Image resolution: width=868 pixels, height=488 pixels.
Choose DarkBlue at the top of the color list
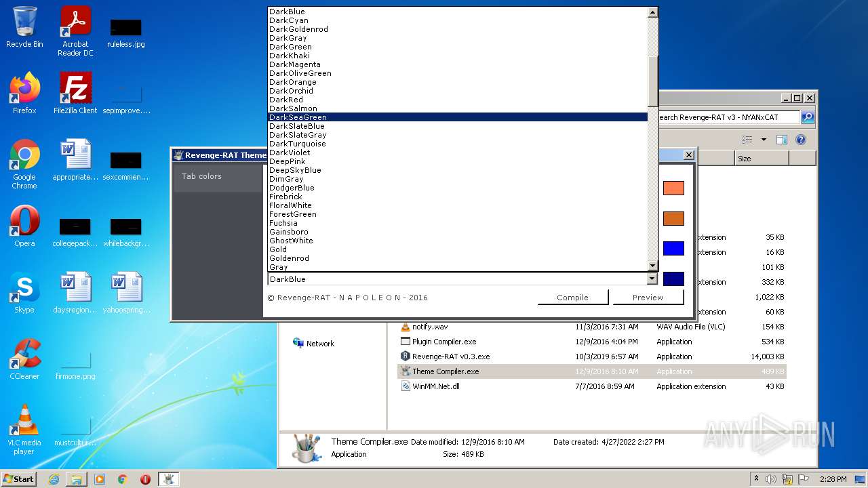point(458,12)
